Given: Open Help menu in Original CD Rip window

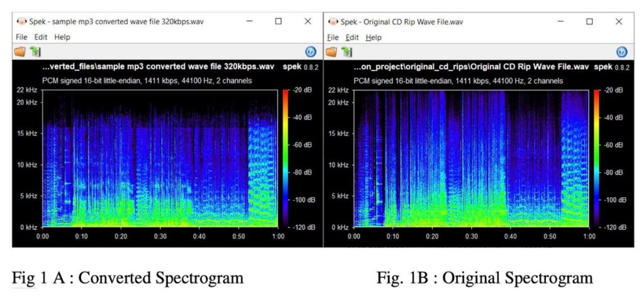Looking at the screenshot, I should click(374, 37).
